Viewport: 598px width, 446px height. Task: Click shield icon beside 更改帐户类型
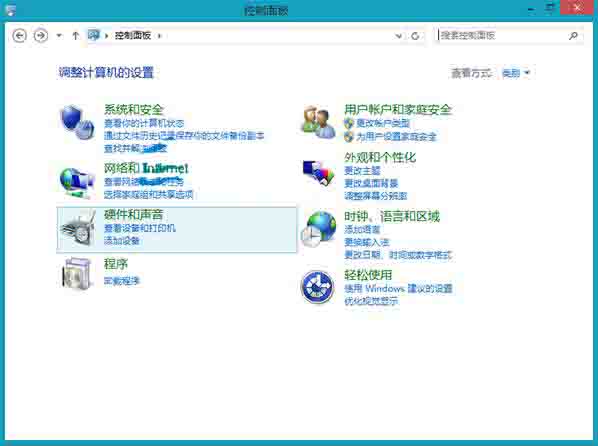pyautogui.click(x=349, y=123)
